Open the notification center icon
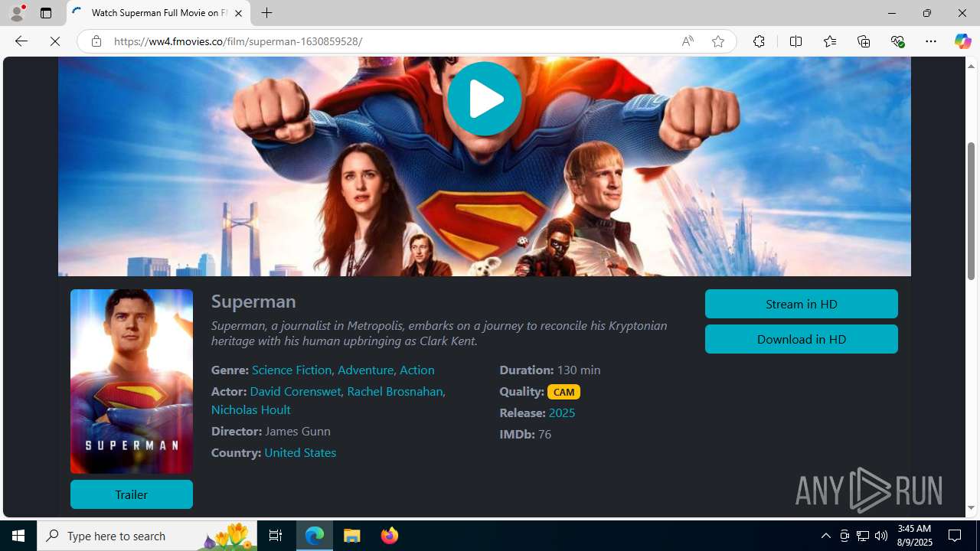This screenshot has width=980, height=551. 955,536
